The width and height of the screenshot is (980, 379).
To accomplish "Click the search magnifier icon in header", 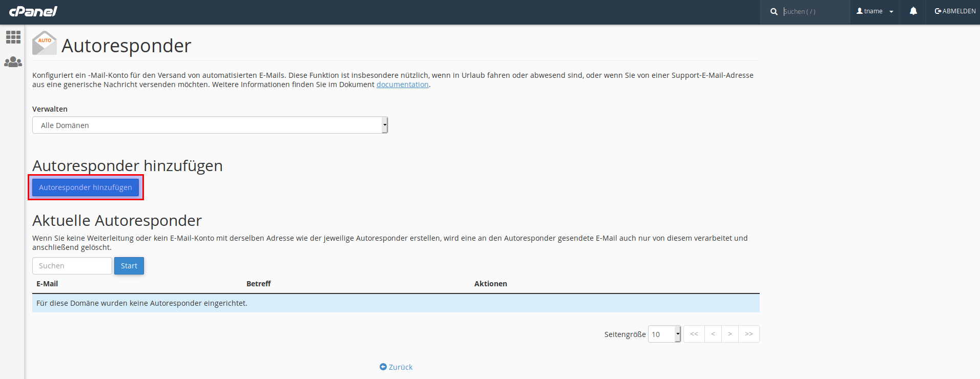I will 774,11.
